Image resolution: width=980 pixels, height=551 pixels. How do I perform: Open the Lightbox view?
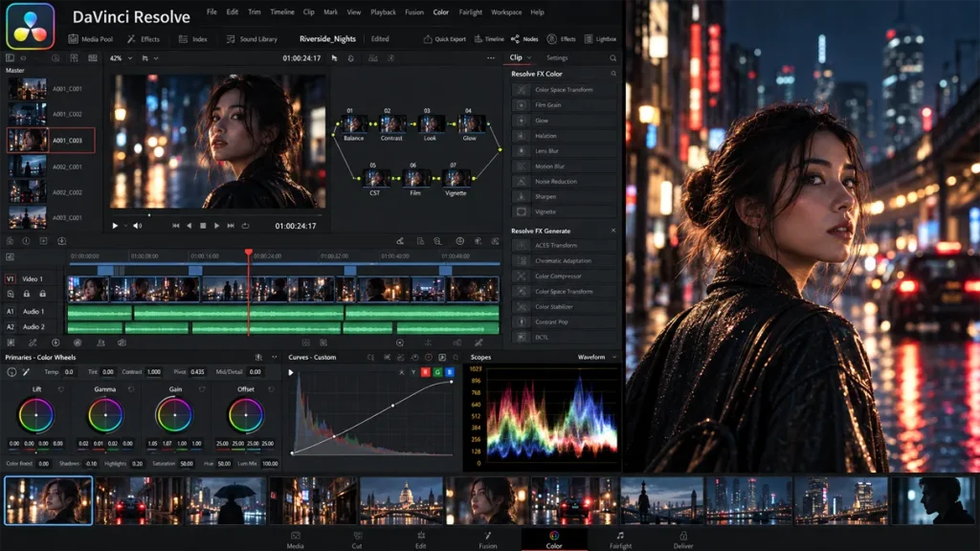(600, 38)
